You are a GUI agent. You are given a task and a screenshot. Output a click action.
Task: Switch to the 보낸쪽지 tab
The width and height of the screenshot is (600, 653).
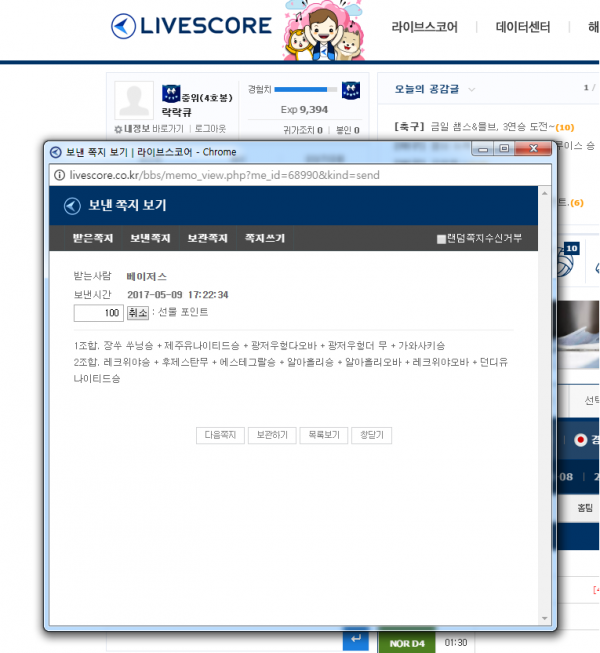coord(150,238)
